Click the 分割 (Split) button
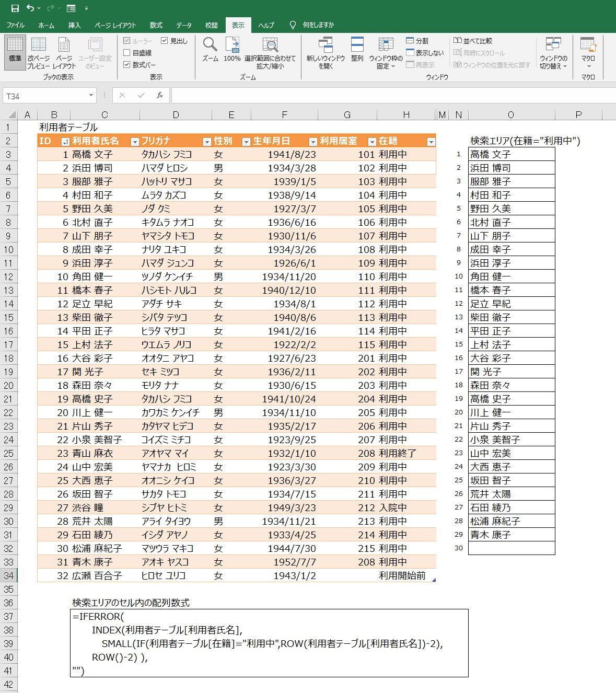The image size is (616, 693). point(417,41)
